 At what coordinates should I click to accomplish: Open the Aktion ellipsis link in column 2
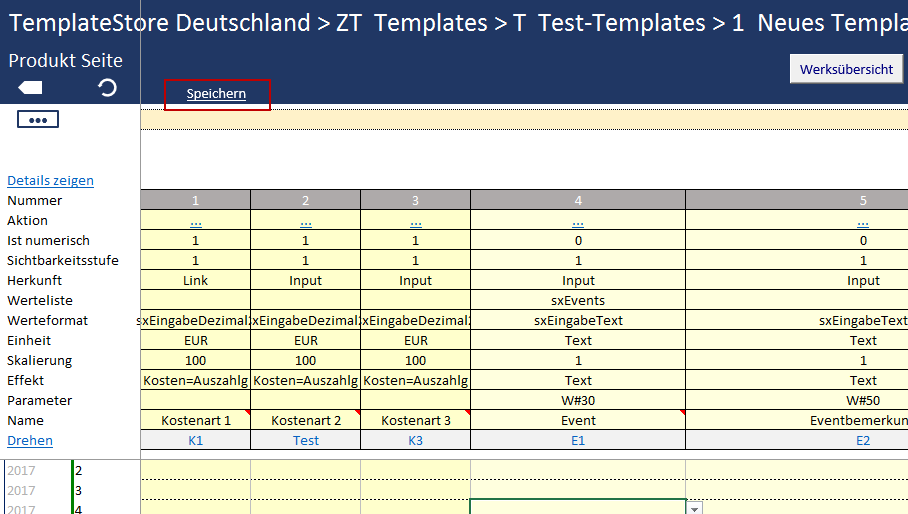pyautogui.click(x=306, y=221)
